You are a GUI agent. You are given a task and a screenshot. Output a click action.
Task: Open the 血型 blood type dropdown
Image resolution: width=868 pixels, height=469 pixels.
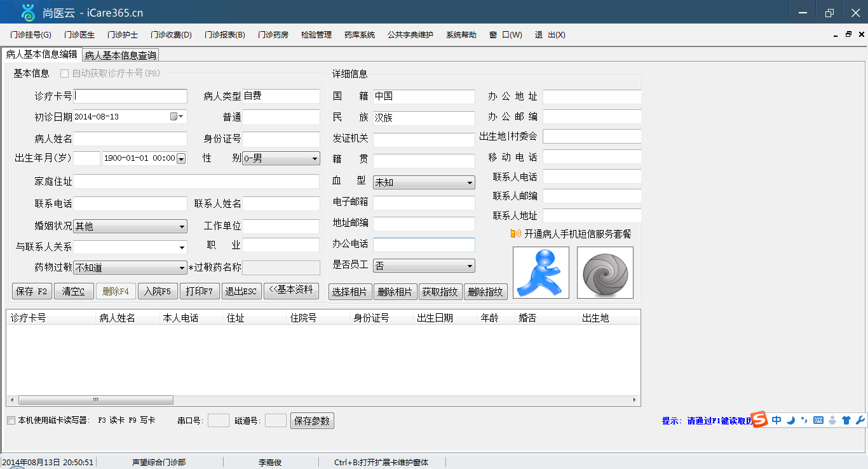coord(470,182)
